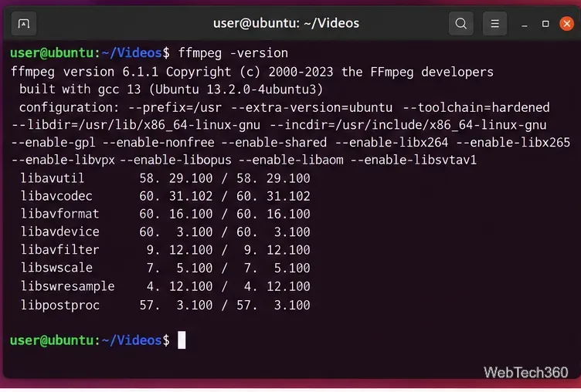Click the text ffmpeg version 6.1.1
Screen dimensions: 581x392
(x=84, y=72)
